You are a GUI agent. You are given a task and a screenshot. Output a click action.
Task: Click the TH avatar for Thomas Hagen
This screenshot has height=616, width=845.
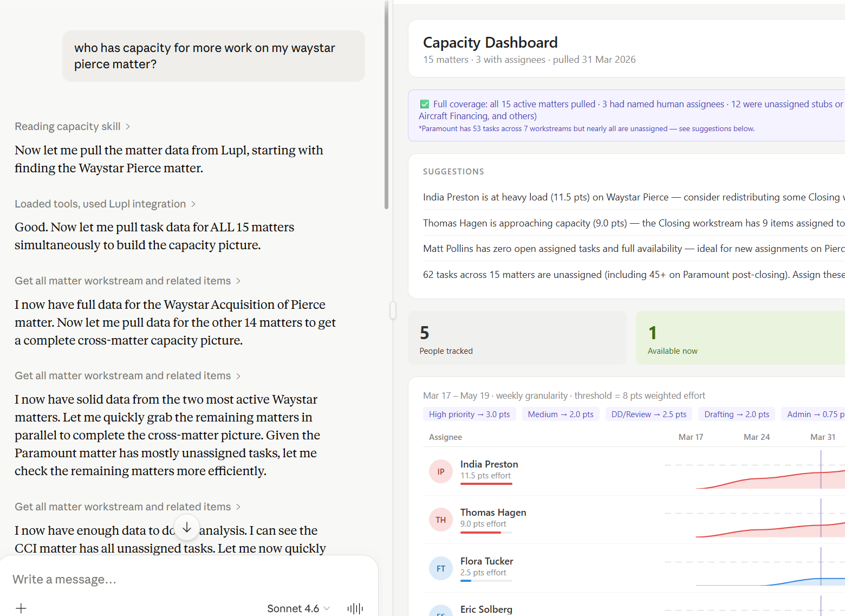point(441,520)
